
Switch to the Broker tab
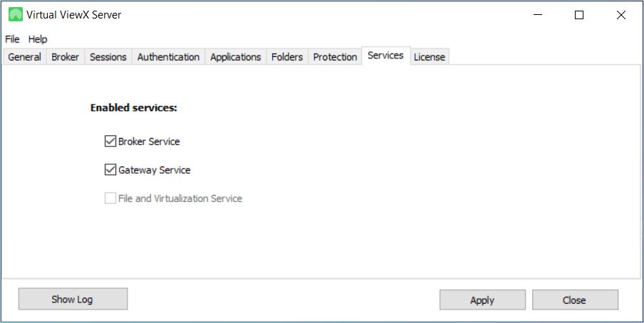pyautogui.click(x=65, y=57)
